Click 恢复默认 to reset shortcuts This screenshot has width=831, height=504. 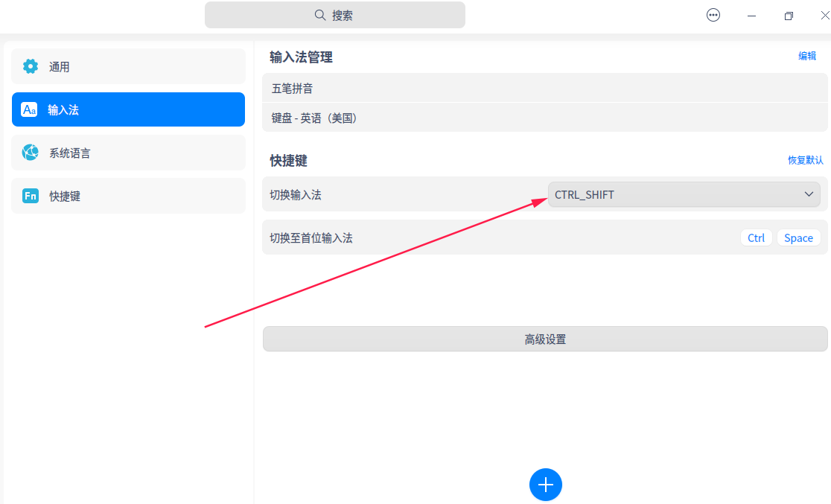806,160
